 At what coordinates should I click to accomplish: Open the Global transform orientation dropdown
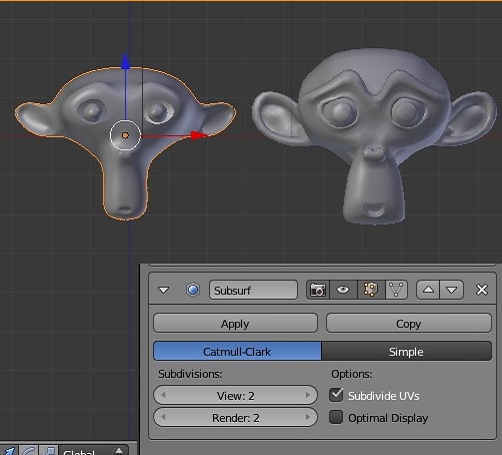pyautogui.click(x=93, y=451)
